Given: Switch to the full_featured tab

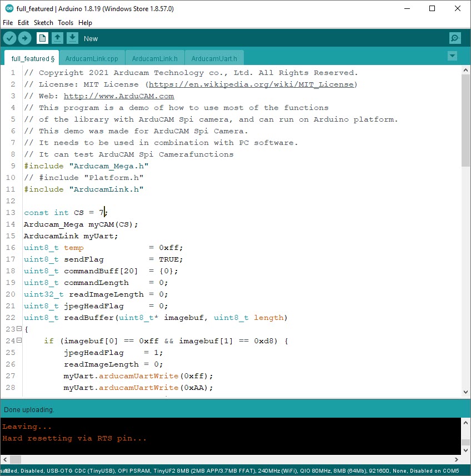Looking at the screenshot, I should click(x=32, y=58).
